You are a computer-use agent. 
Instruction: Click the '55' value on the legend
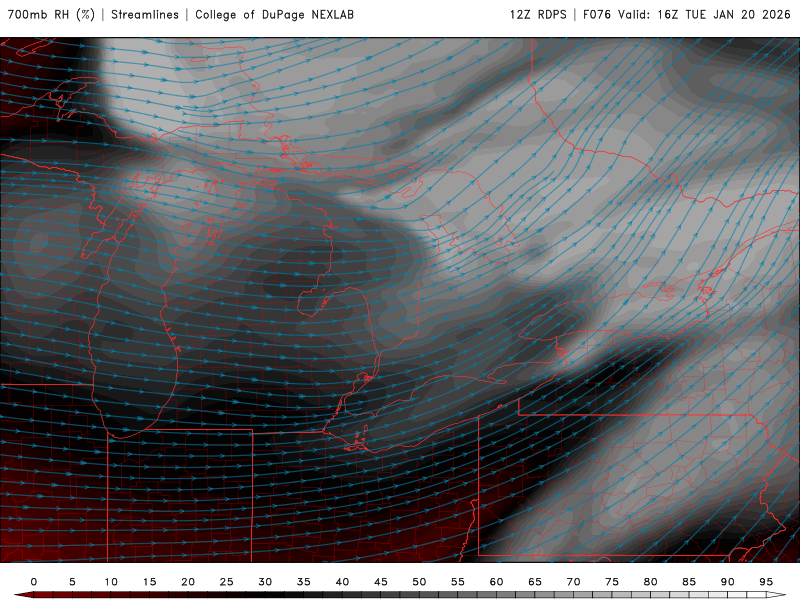point(458,582)
